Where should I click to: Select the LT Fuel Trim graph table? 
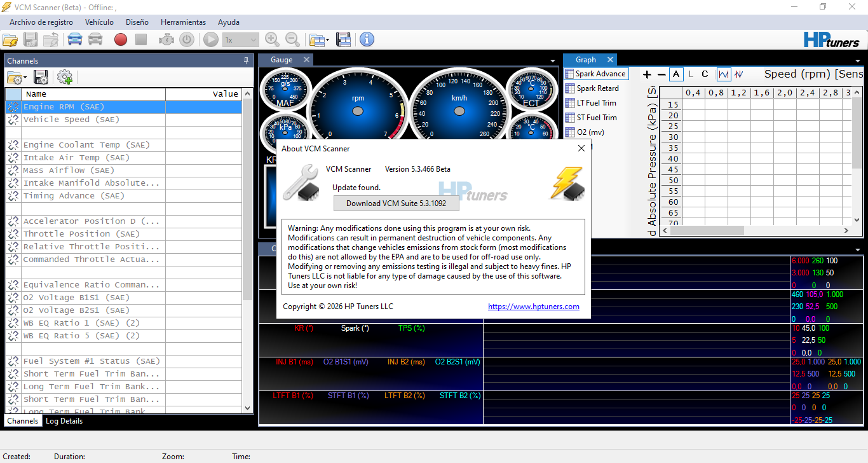click(x=590, y=103)
